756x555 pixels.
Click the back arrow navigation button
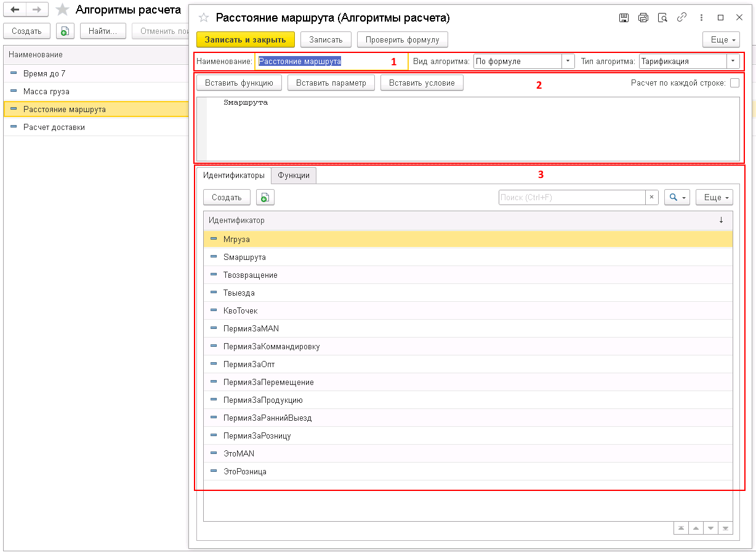pyautogui.click(x=15, y=10)
